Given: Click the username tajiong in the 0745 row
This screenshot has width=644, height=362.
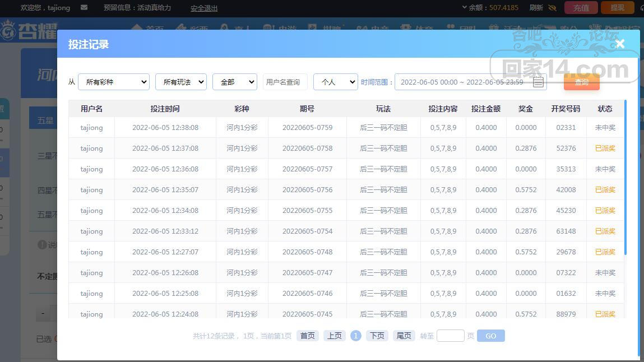Looking at the screenshot, I should [91, 314].
